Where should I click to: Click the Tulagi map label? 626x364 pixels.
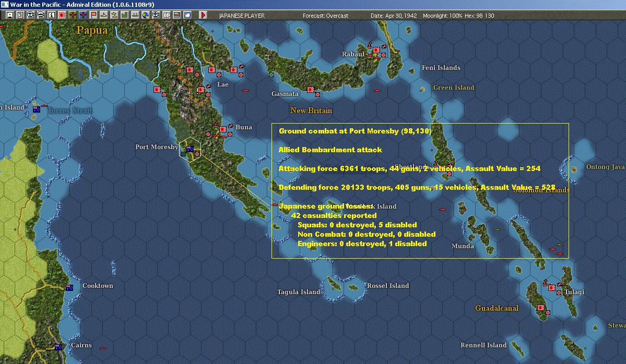tap(574, 292)
